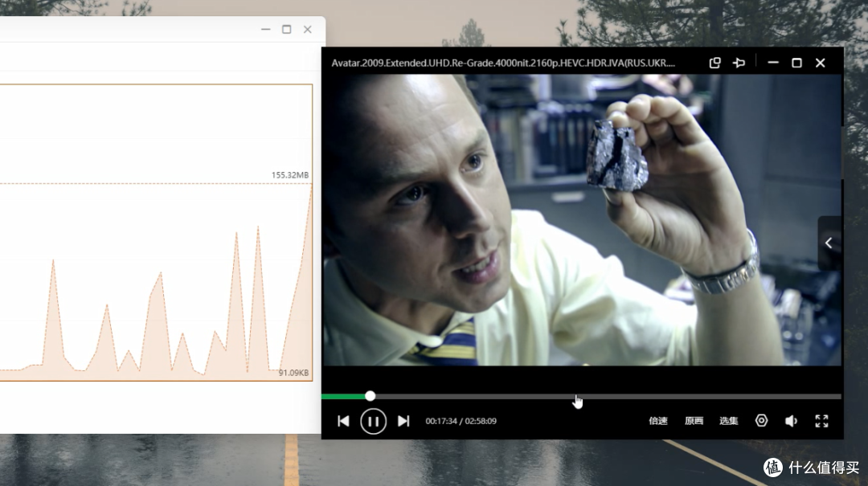Minimize the traffic chart window

click(x=266, y=30)
